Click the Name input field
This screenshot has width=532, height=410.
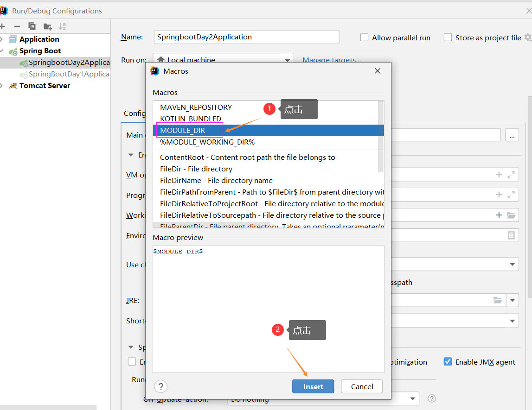(x=246, y=37)
